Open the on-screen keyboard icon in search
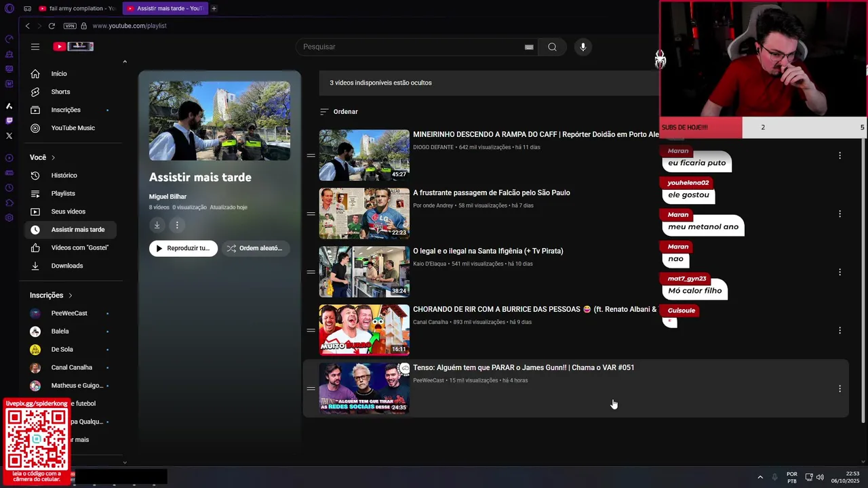The image size is (868, 488). pyautogui.click(x=529, y=47)
